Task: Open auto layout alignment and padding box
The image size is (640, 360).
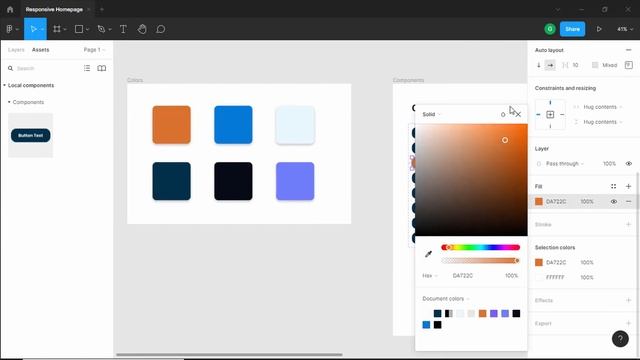Action: click(629, 65)
